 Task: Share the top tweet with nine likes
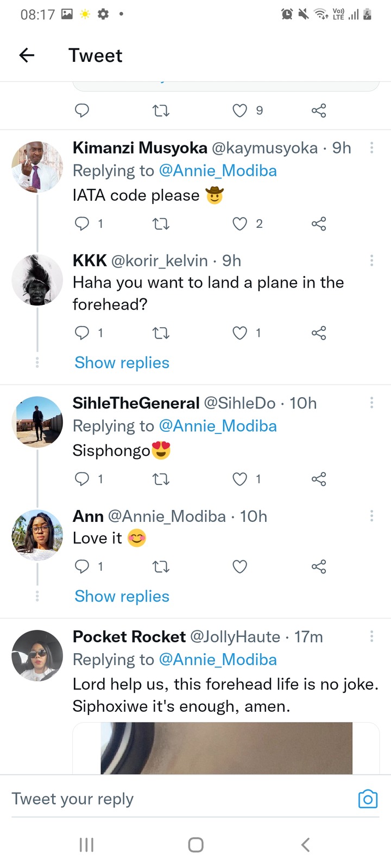(x=319, y=111)
